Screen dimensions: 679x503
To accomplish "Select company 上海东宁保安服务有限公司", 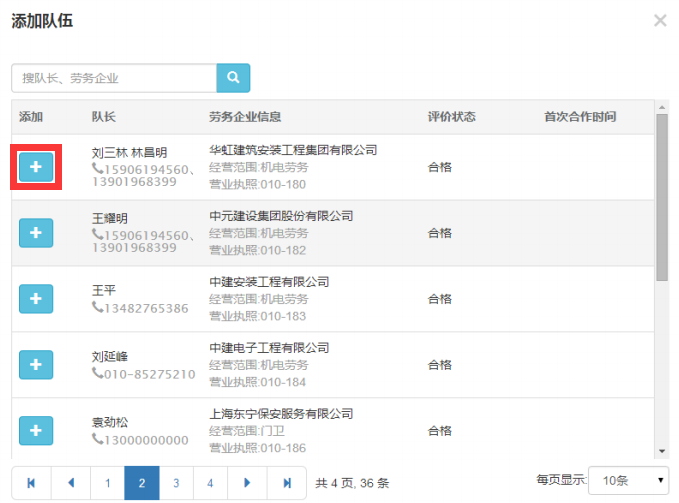I will [281, 414].
